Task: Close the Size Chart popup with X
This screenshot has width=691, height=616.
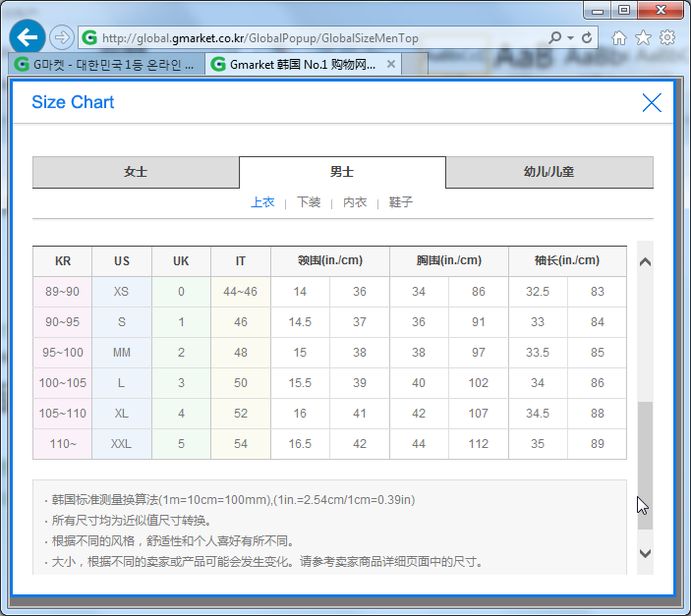Action: point(652,102)
